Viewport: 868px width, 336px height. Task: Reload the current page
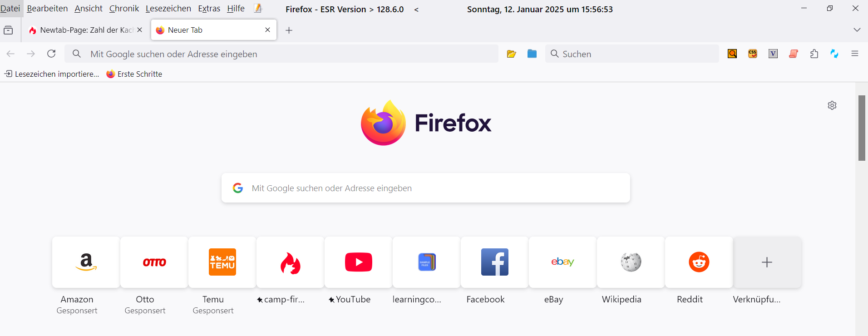(51, 54)
